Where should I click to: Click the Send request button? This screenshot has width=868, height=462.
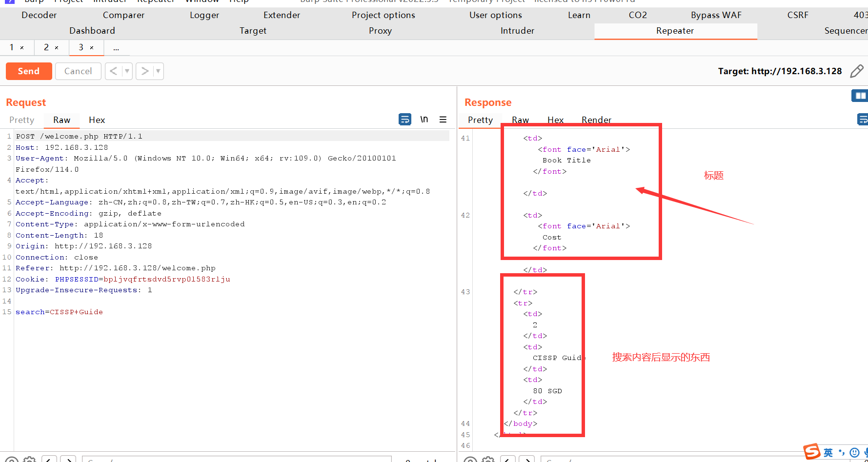[x=29, y=71]
